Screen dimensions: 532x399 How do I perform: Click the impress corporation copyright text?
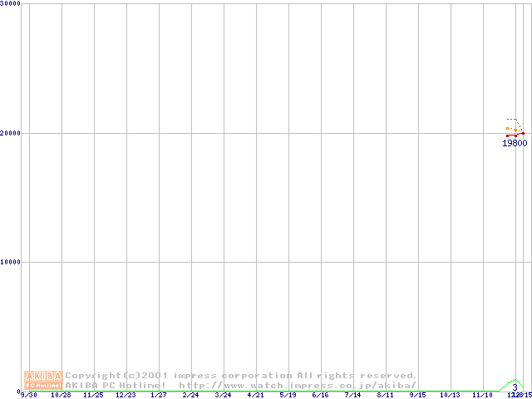241,376
